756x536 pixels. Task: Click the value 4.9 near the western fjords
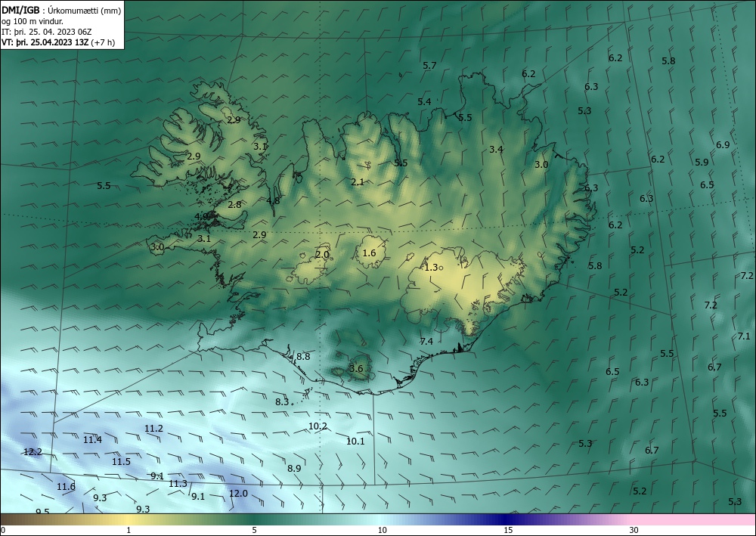tap(202, 216)
